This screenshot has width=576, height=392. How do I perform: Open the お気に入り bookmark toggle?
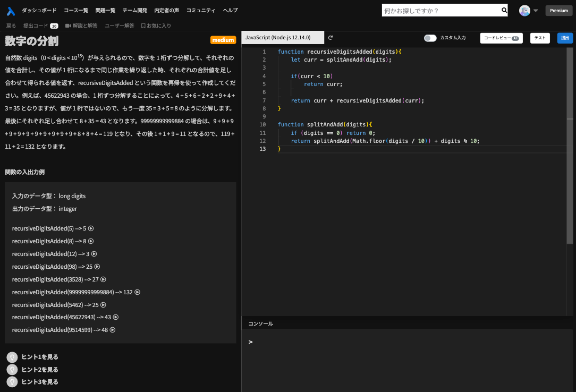coord(156,25)
